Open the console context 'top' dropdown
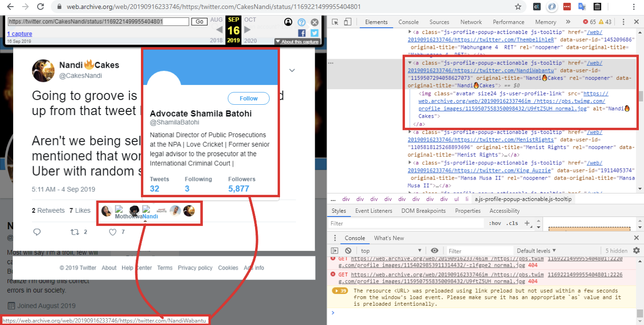Viewport: 644px width, 325px height. (x=391, y=251)
